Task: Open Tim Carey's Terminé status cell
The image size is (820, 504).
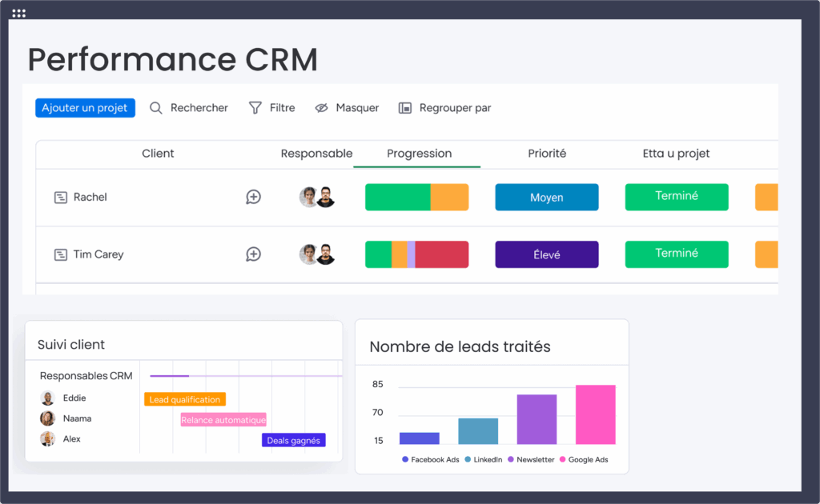Action: pos(677,254)
